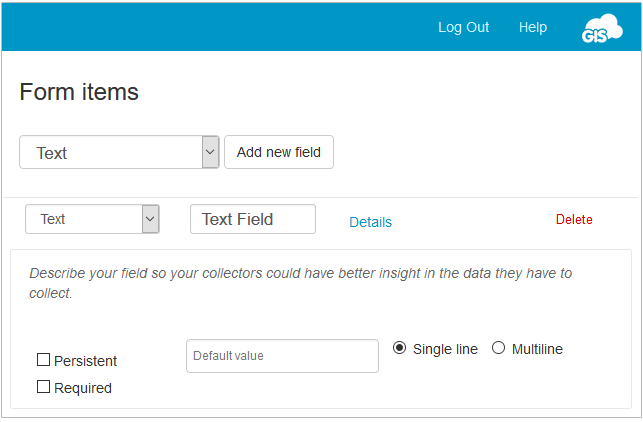The image size is (643, 422).
Task: Click the Persistent label text
Action: point(85,361)
